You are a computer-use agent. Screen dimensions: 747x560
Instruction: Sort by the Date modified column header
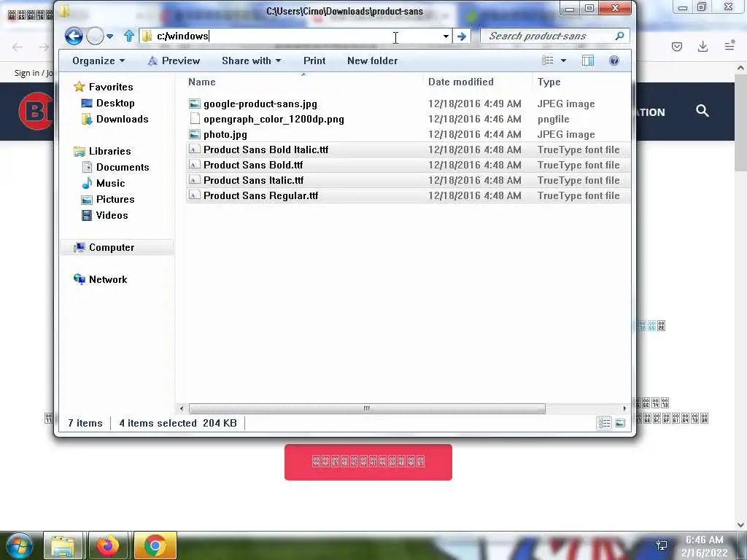coord(478,82)
